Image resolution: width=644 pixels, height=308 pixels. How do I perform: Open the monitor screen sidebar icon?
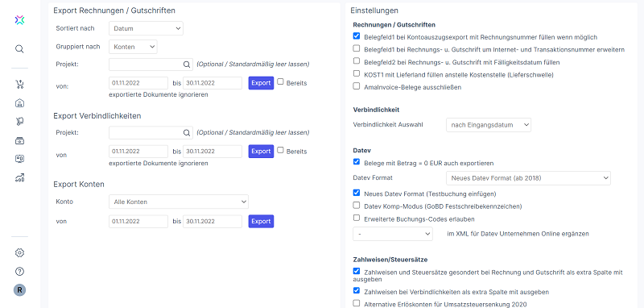19,159
